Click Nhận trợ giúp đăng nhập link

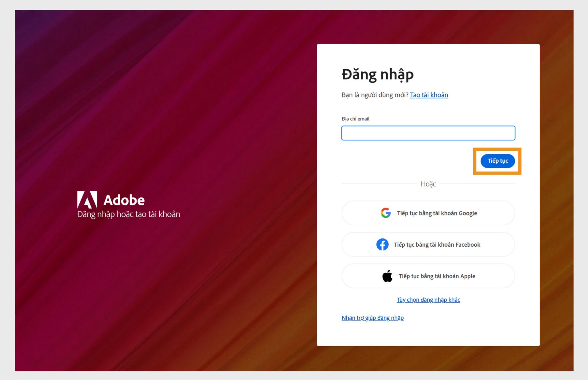pyautogui.click(x=372, y=318)
